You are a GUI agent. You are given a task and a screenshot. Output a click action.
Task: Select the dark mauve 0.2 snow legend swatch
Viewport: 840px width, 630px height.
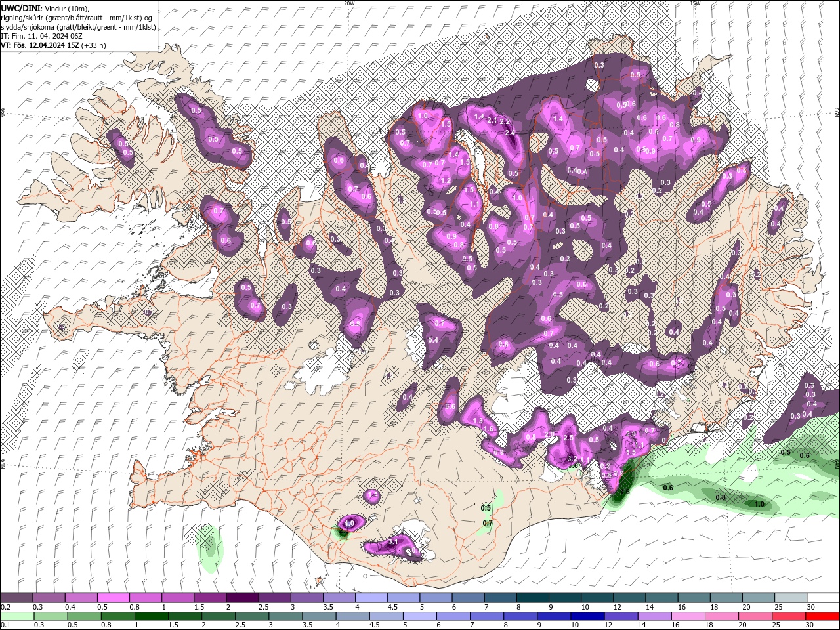tap(16, 598)
